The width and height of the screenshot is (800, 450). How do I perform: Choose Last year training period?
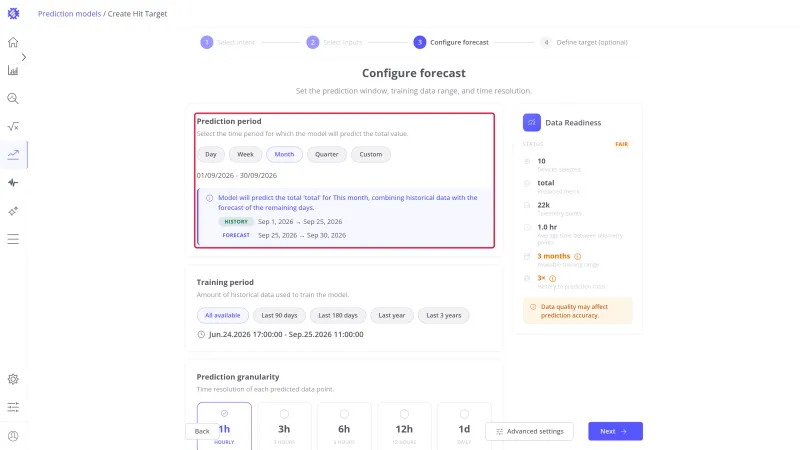pos(392,316)
